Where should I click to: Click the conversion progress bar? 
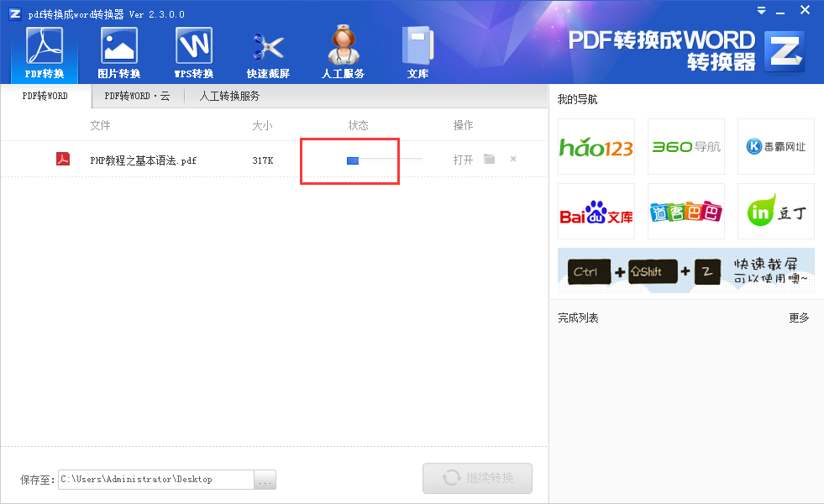[x=384, y=160]
